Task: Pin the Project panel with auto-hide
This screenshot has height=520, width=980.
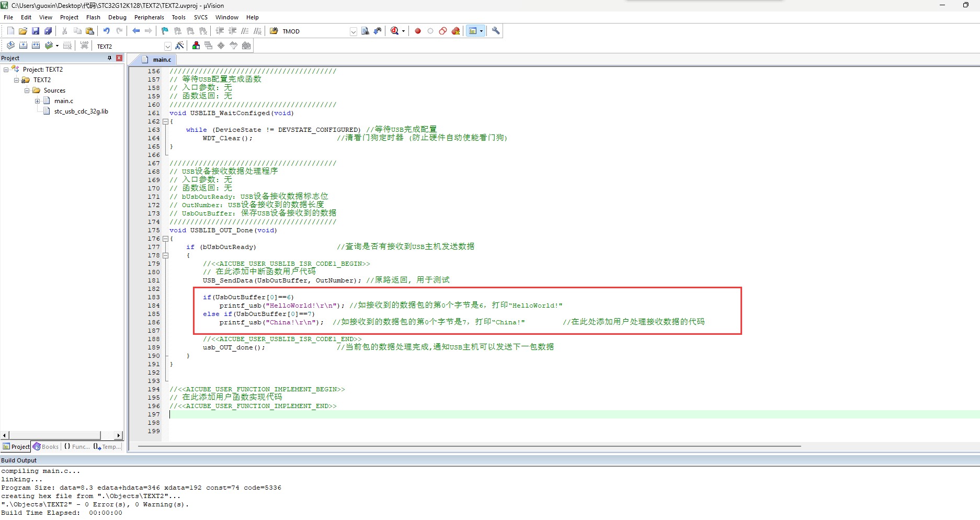Action: 109,58
